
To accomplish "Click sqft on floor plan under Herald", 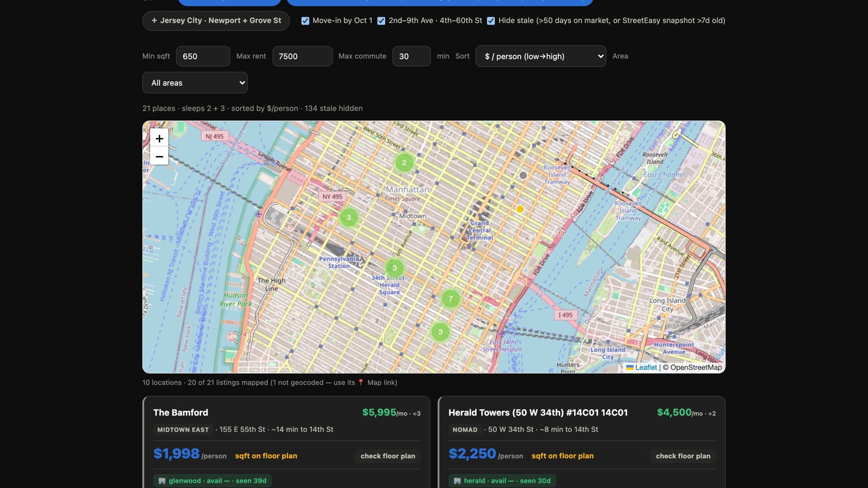I will [563, 456].
